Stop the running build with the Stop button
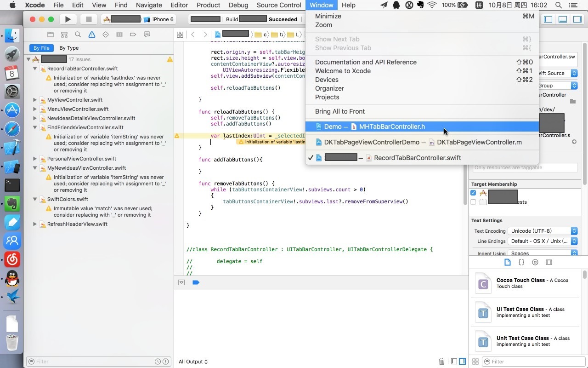The width and height of the screenshot is (588, 368). 89,19
